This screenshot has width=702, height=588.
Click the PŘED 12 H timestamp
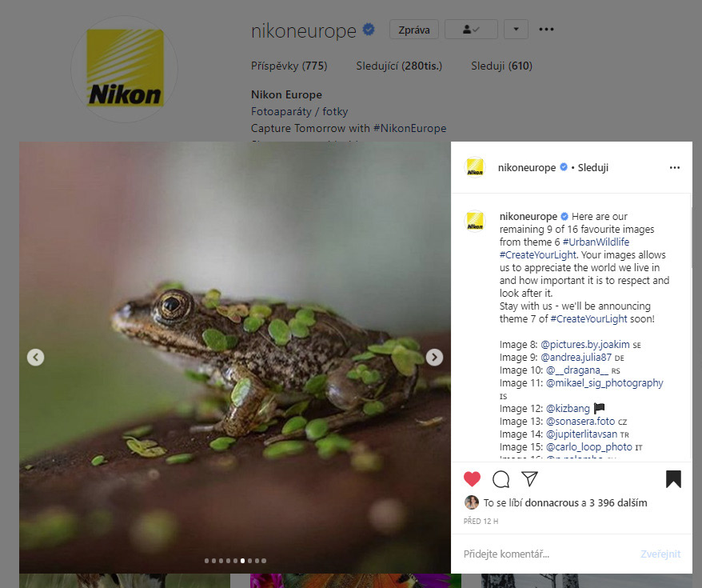pos(481,522)
